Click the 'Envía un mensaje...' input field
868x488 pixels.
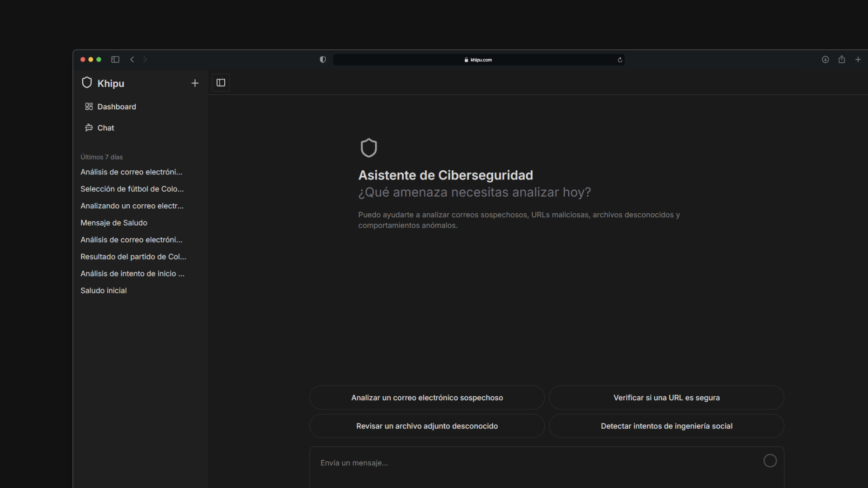pyautogui.click(x=520, y=463)
